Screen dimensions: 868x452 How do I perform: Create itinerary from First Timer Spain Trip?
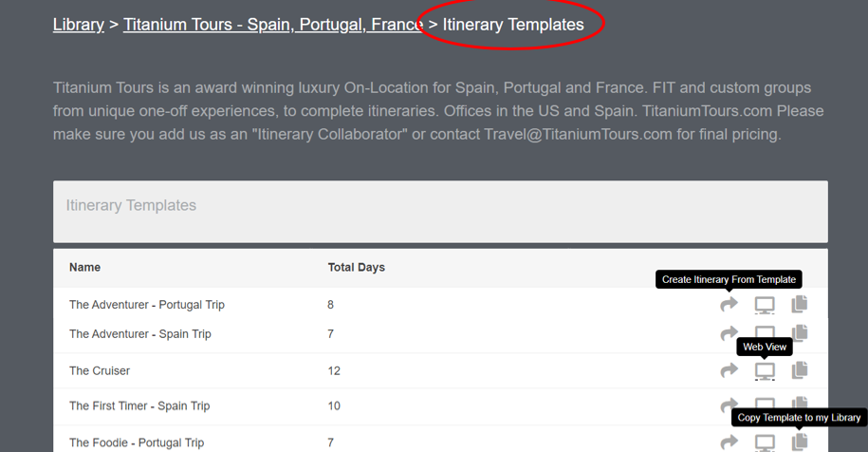click(729, 405)
